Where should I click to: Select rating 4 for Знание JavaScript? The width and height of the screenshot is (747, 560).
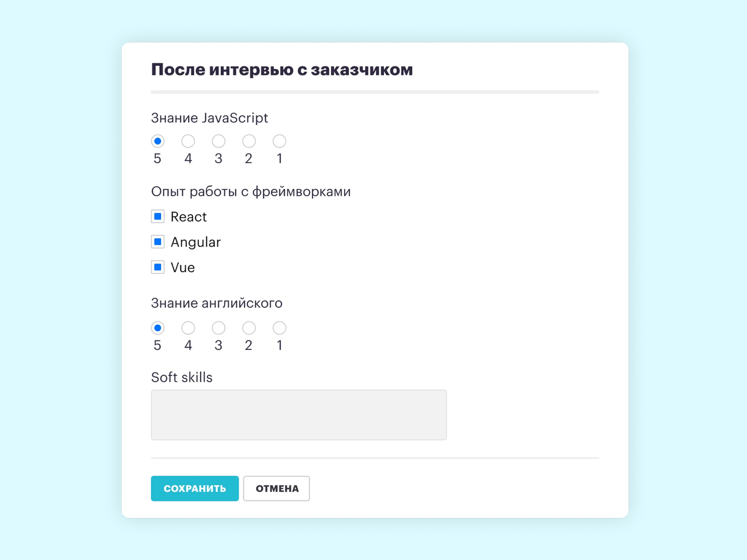coord(188,141)
